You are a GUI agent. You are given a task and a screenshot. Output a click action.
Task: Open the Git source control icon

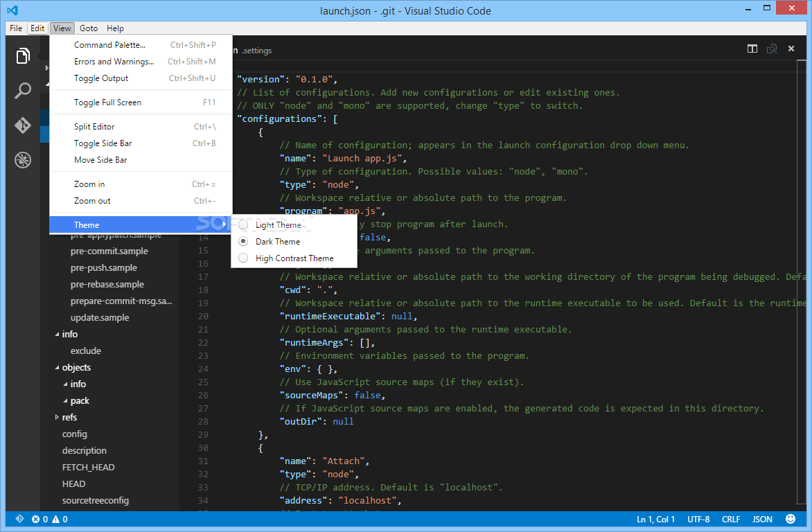coord(23,125)
